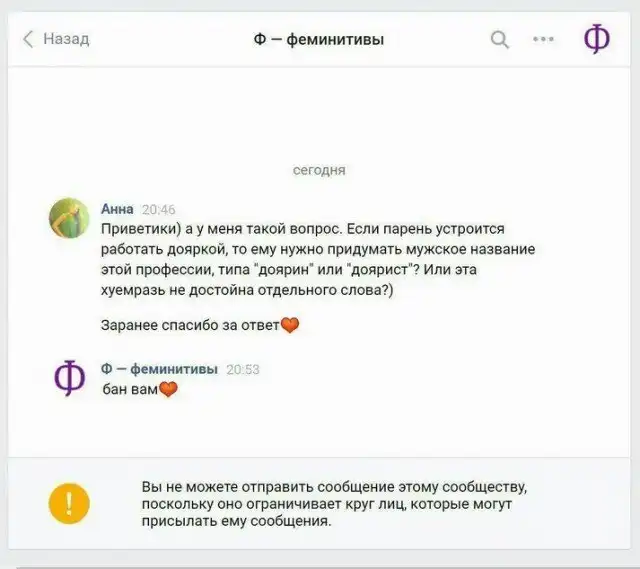The height and width of the screenshot is (569, 640).
Task: Open 'Ф — феминитивы' sender name in chat
Action: [x=159, y=369]
